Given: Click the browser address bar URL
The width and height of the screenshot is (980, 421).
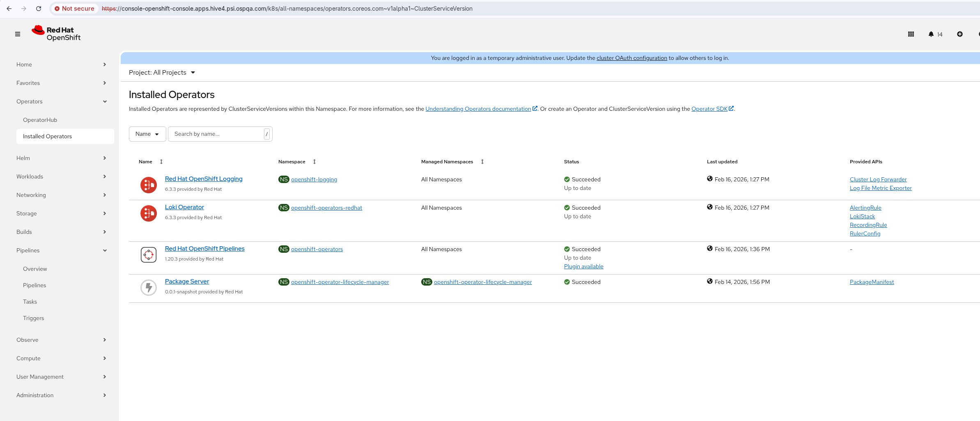Looking at the screenshot, I should point(287,9).
